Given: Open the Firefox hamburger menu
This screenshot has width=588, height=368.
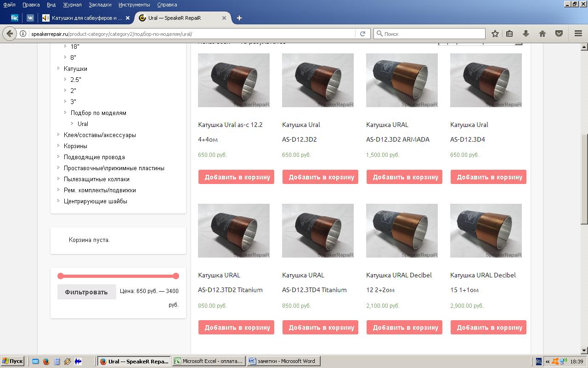Looking at the screenshot, I should [x=578, y=34].
